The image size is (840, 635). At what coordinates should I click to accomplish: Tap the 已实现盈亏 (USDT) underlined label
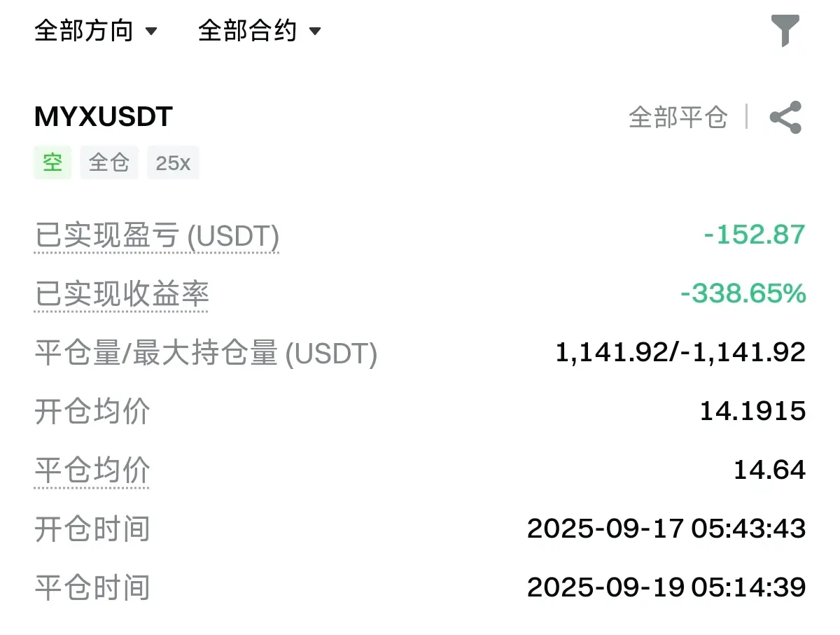coord(157,237)
